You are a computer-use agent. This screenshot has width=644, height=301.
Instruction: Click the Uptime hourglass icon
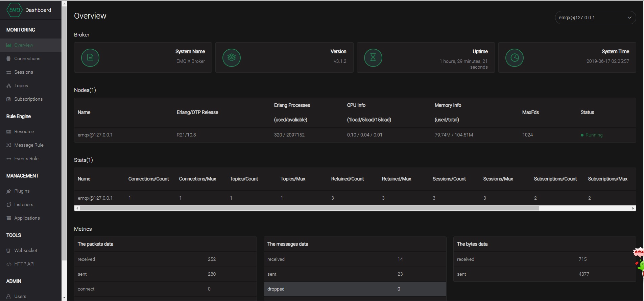coord(373,57)
